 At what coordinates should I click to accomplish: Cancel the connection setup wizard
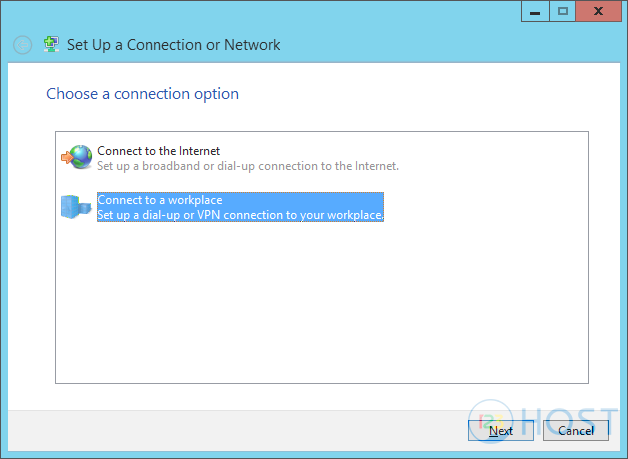pyautogui.click(x=576, y=431)
